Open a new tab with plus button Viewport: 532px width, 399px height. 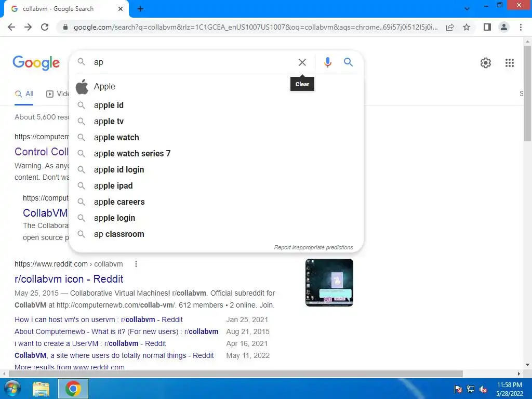tap(140, 9)
